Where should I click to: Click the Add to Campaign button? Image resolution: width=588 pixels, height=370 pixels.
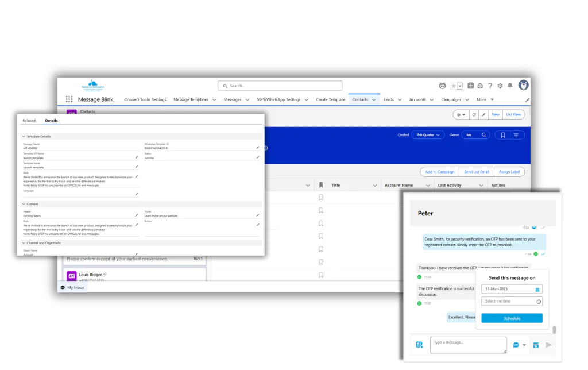[x=439, y=171]
